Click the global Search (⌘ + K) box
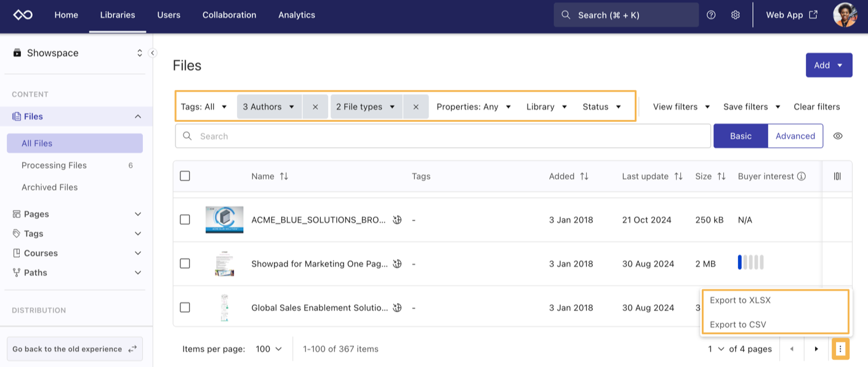This screenshot has width=868, height=367. [x=626, y=15]
